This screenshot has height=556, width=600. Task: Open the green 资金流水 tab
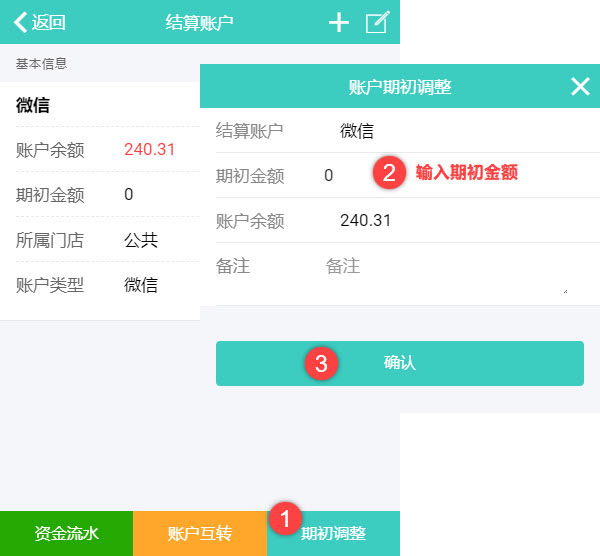tap(66, 533)
